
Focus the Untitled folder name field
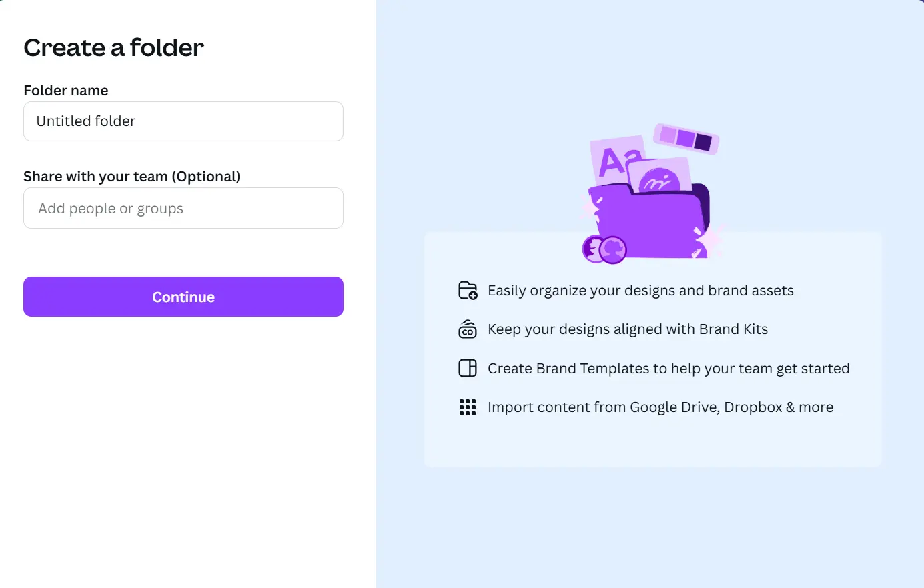click(x=183, y=121)
